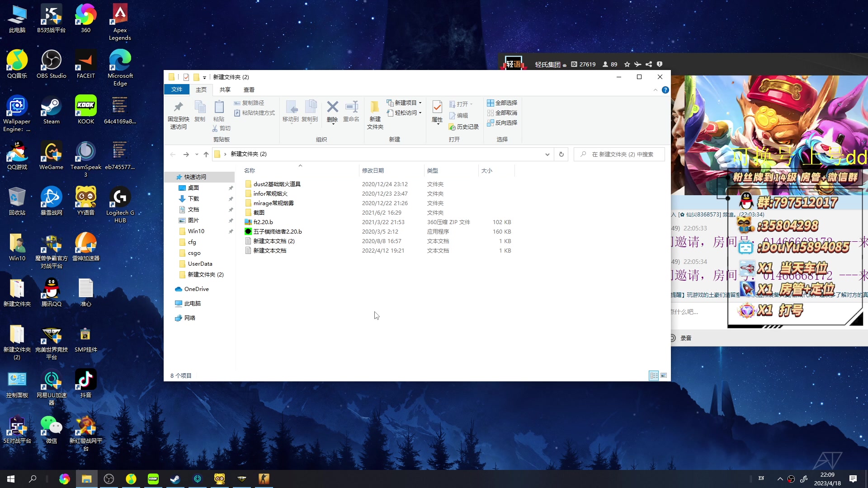This screenshot has width=868, height=488.
Task: Switch to the Share (共享) tab
Action: point(225,89)
